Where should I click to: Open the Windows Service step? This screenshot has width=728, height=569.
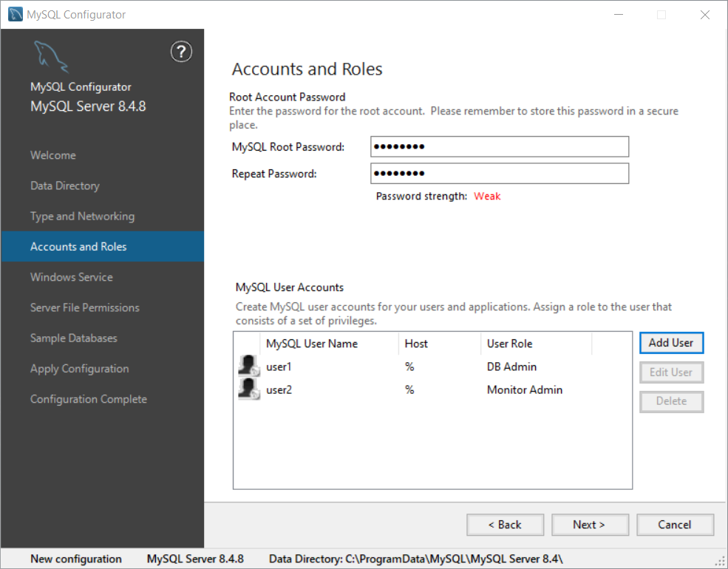(x=72, y=277)
